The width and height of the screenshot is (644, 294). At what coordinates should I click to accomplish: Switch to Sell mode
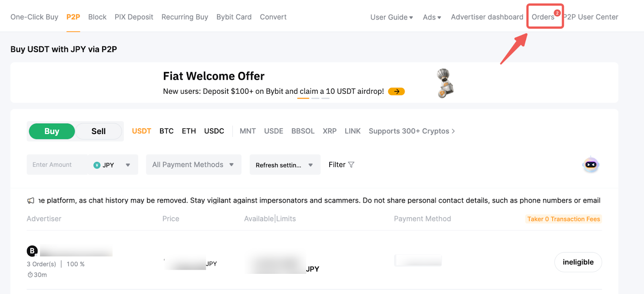click(98, 131)
